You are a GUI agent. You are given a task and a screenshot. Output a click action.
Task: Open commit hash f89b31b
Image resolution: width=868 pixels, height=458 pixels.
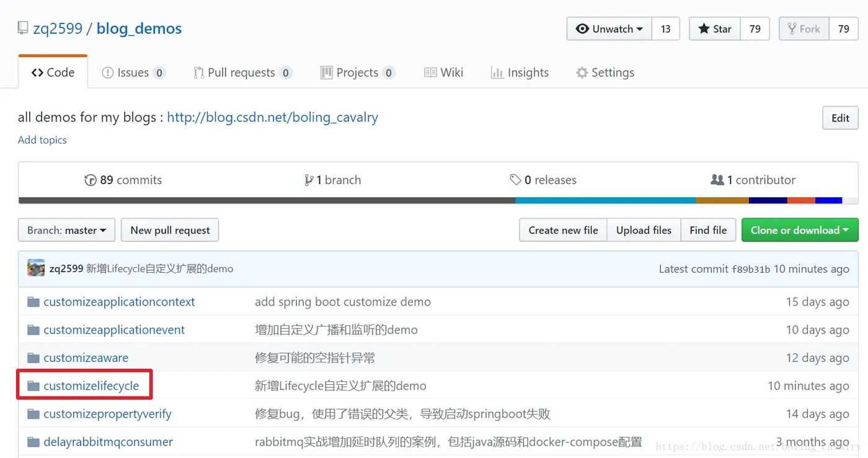pyautogui.click(x=751, y=269)
